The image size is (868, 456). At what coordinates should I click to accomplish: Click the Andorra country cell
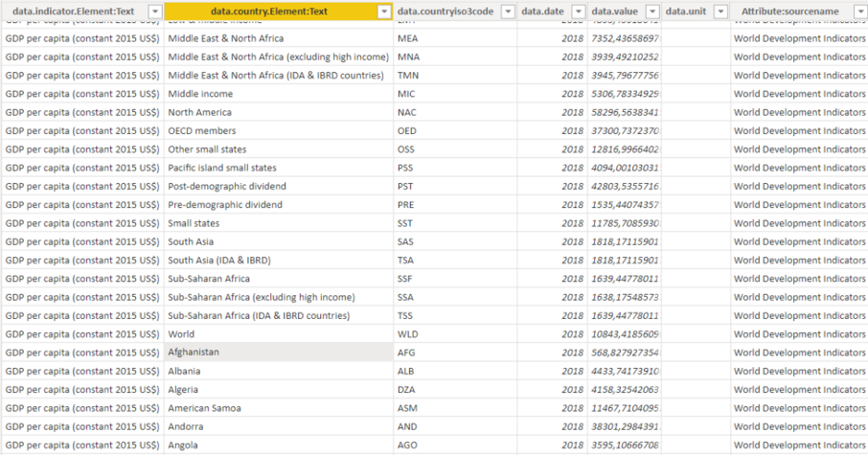coord(279,426)
